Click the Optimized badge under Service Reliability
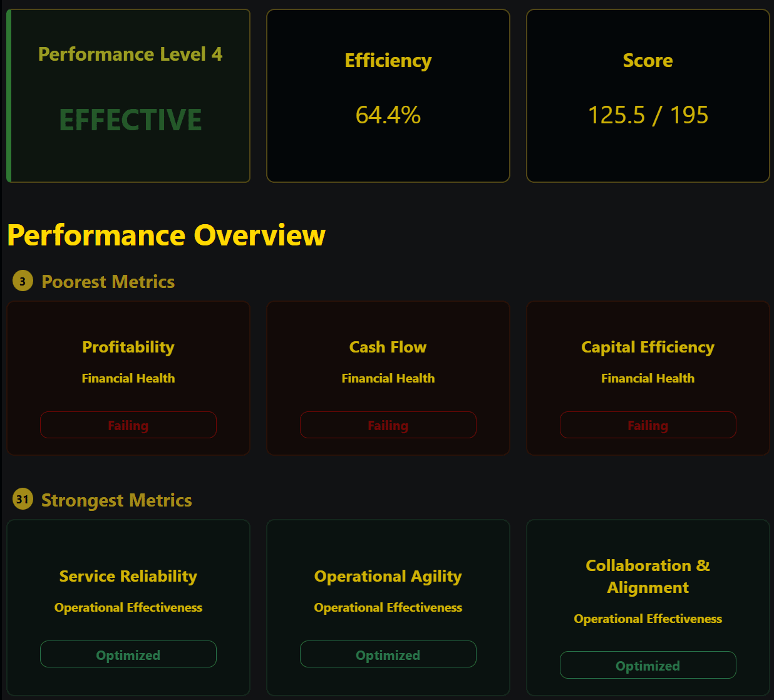This screenshot has width=774, height=700. (128, 654)
